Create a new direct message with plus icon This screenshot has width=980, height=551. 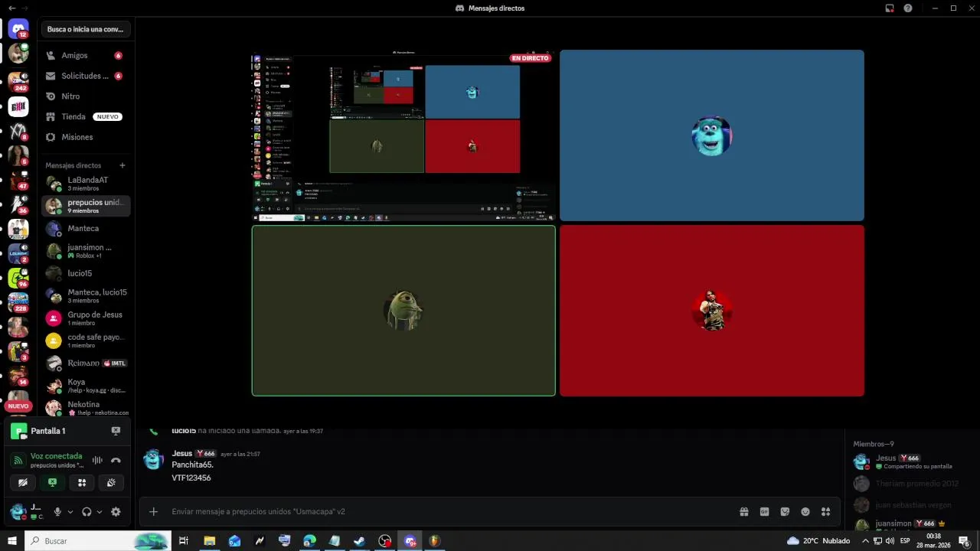pos(122,165)
